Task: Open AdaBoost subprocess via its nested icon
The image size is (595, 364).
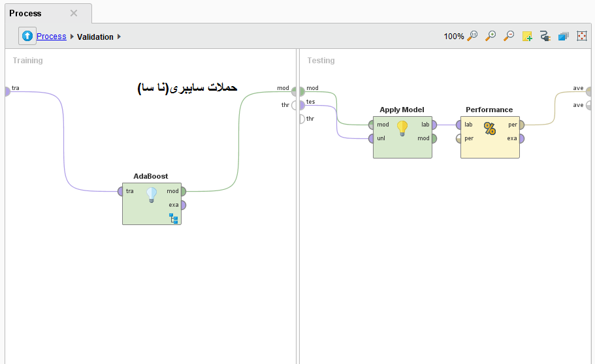Action: (174, 218)
